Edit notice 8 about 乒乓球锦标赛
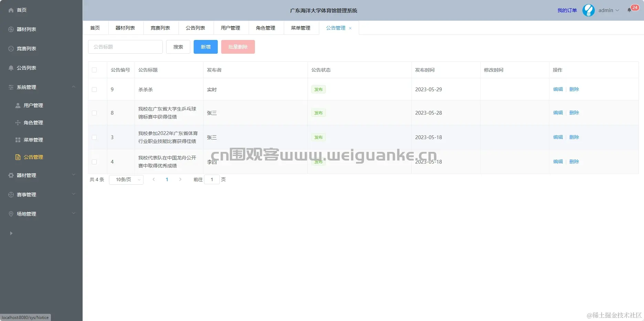 point(558,113)
